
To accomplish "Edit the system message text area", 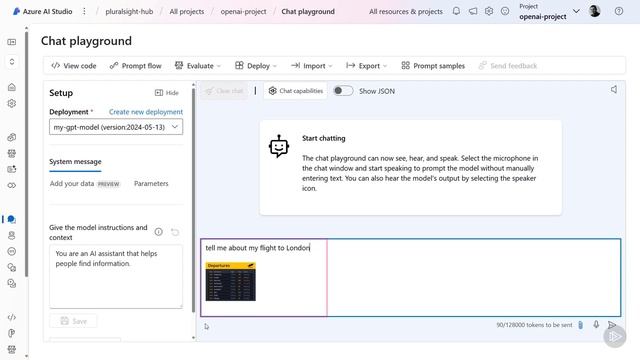I will click(116, 276).
